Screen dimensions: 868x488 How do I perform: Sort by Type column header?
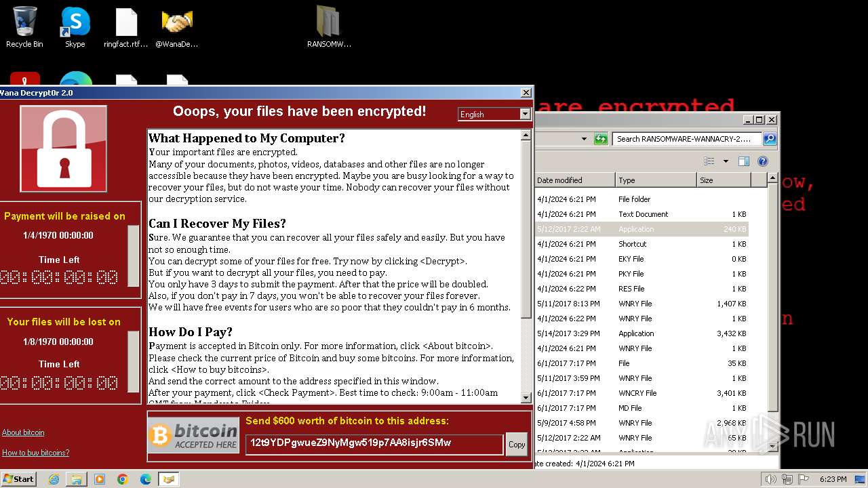[656, 180]
